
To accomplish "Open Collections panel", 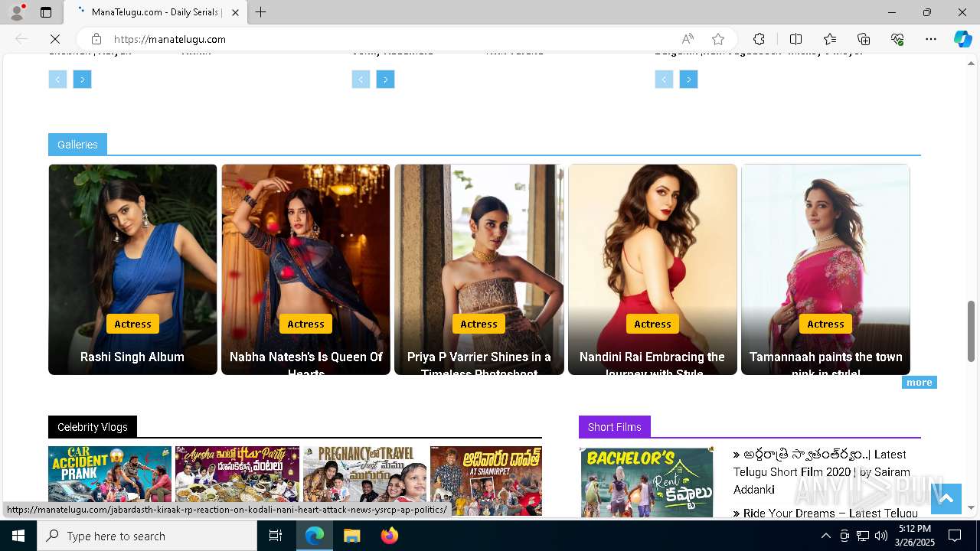I will point(864,39).
